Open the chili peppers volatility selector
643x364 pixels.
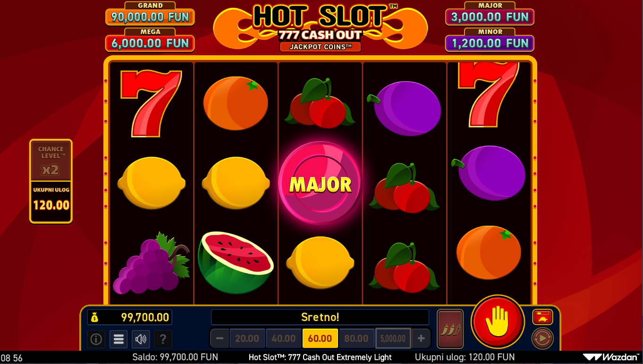click(450, 329)
